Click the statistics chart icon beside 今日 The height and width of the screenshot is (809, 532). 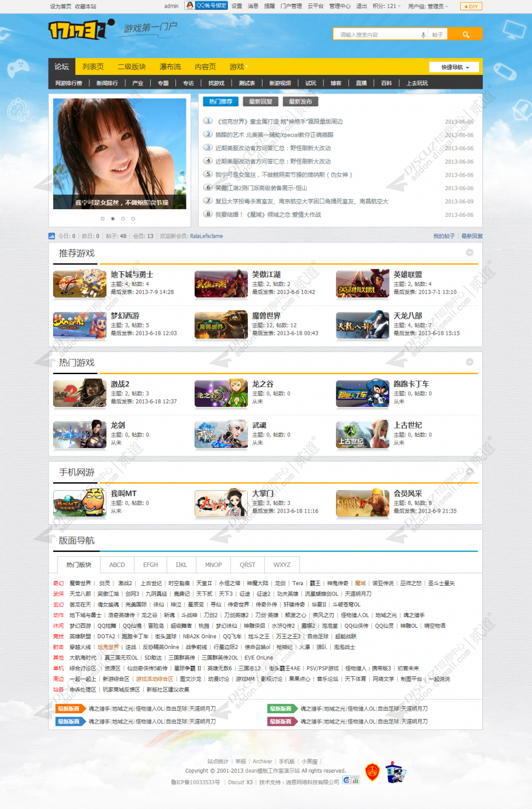click(x=51, y=236)
